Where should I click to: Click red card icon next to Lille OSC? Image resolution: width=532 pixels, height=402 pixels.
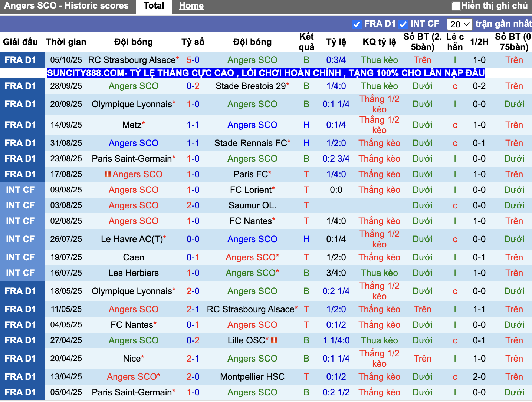tap(274, 340)
